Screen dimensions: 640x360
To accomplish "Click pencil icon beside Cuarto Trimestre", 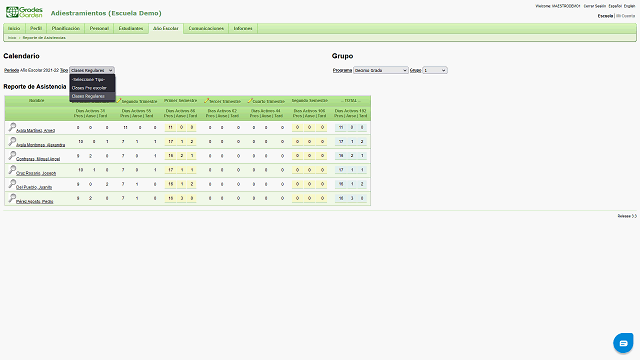I will tap(250, 100).
